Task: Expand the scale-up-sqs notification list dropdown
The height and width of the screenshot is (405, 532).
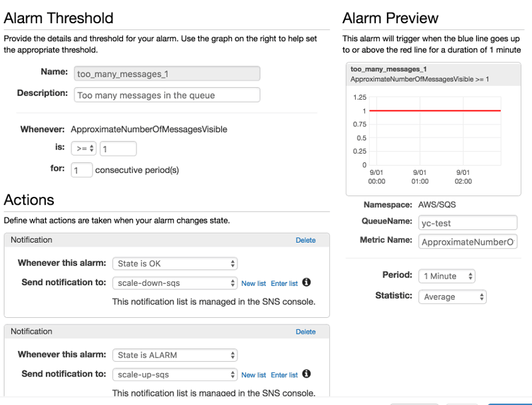Action: click(x=174, y=374)
